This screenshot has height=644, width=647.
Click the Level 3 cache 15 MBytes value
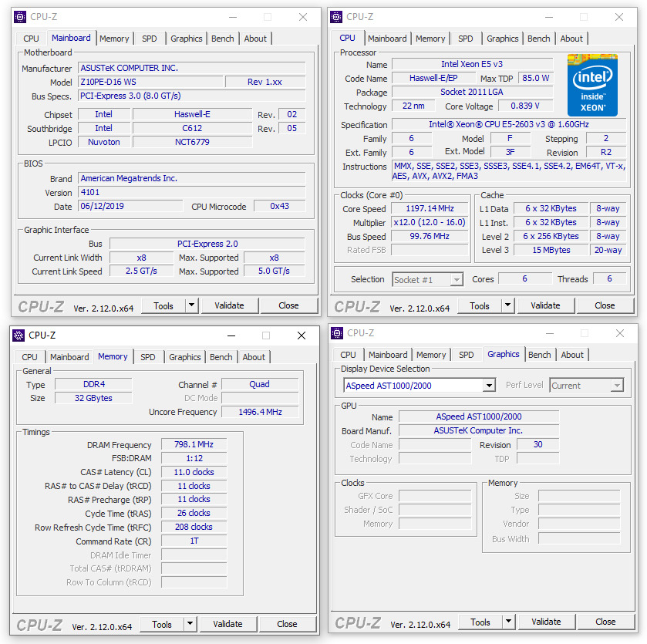(x=551, y=250)
